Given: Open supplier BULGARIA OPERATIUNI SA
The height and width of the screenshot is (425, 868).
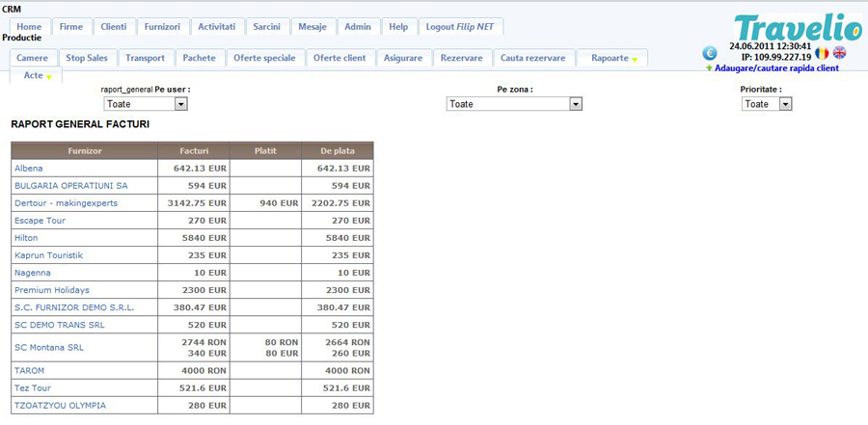Looking at the screenshot, I should point(71,186).
